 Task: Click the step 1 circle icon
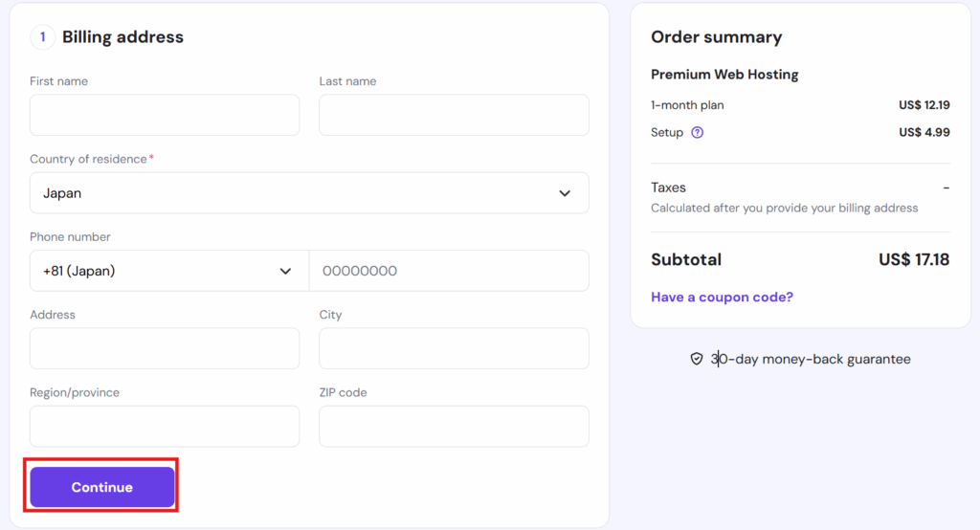click(42, 37)
